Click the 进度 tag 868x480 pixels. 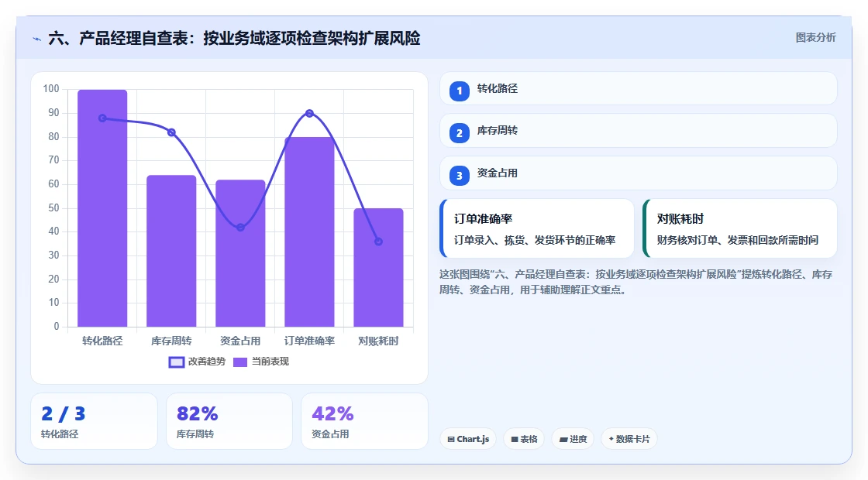573,439
